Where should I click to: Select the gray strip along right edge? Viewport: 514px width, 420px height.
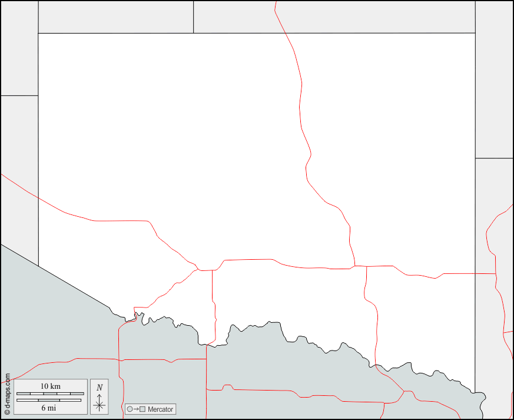click(494, 77)
